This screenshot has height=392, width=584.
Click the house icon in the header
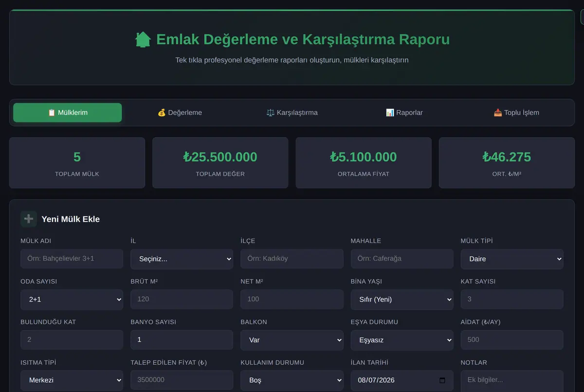click(143, 39)
